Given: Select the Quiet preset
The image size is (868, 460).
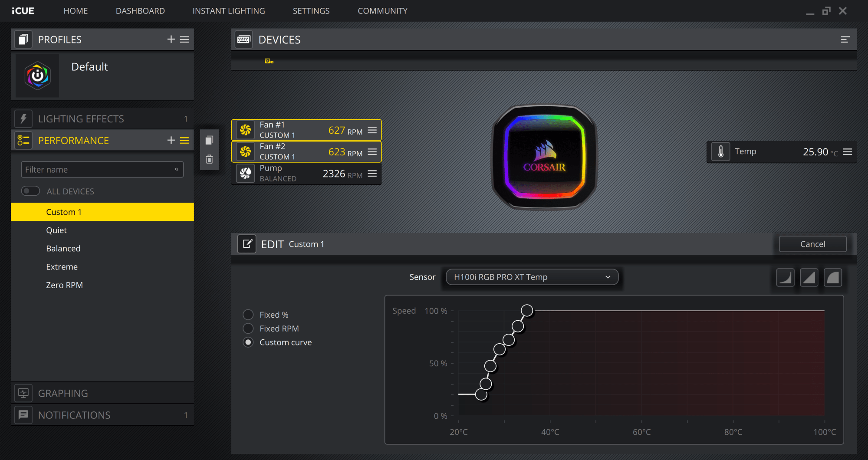Looking at the screenshot, I should click(102, 230).
